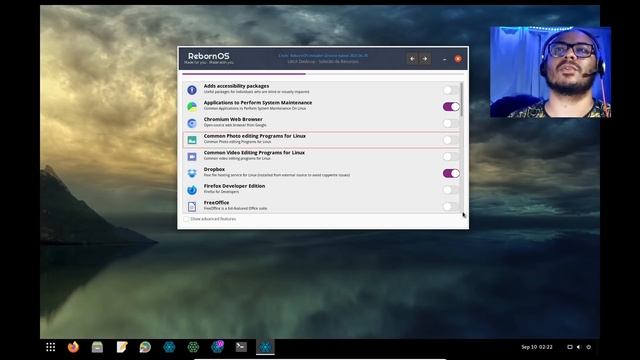This screenshot has width=640, height=360.
Task: Open the blue hexagon RebornOS taskbar icon
Action: [x=169, y=347]
